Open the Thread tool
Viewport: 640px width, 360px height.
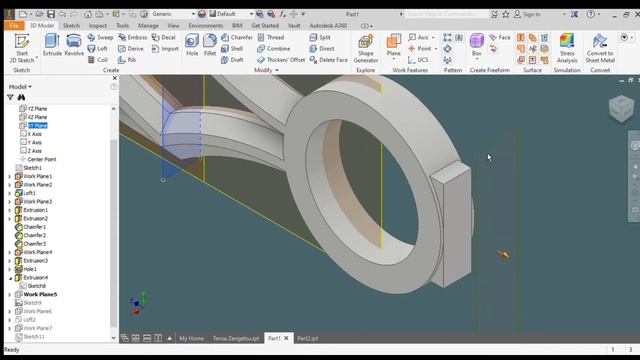tap(271, 37)
